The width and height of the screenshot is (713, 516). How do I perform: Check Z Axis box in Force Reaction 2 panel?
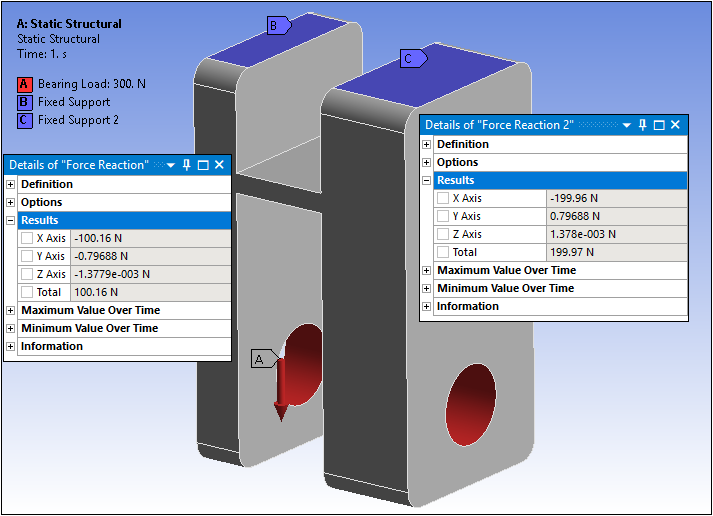(443, 234)
